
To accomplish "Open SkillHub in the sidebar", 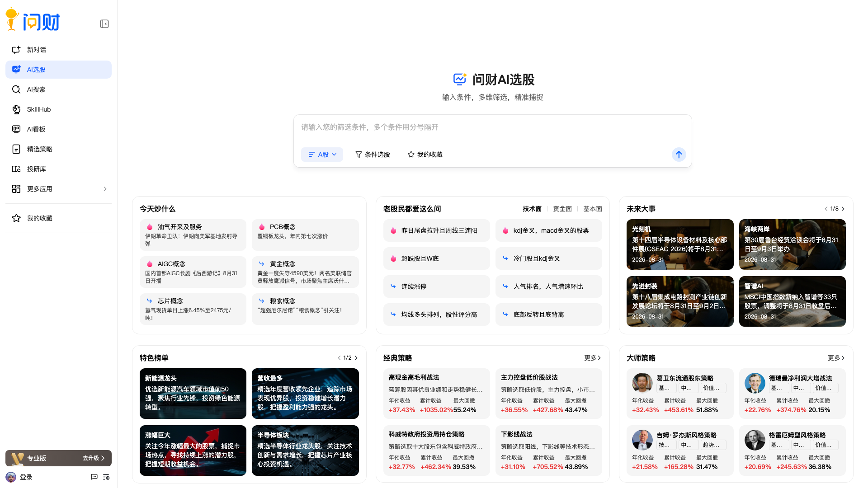I will coord(58,109).
